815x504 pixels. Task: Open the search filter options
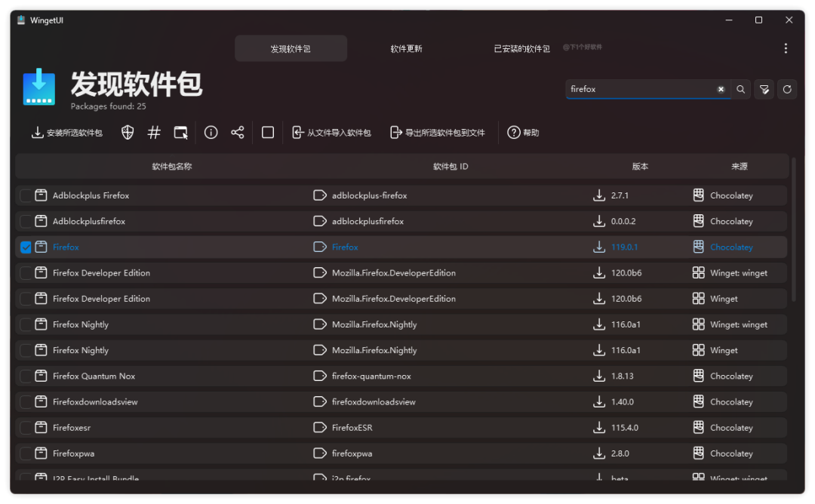click(764, 89)
